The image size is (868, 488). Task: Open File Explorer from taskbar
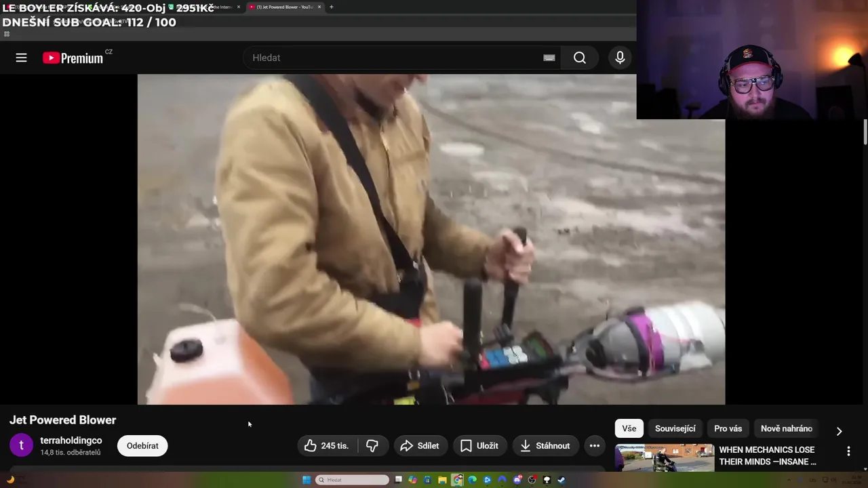click(442, 480)
